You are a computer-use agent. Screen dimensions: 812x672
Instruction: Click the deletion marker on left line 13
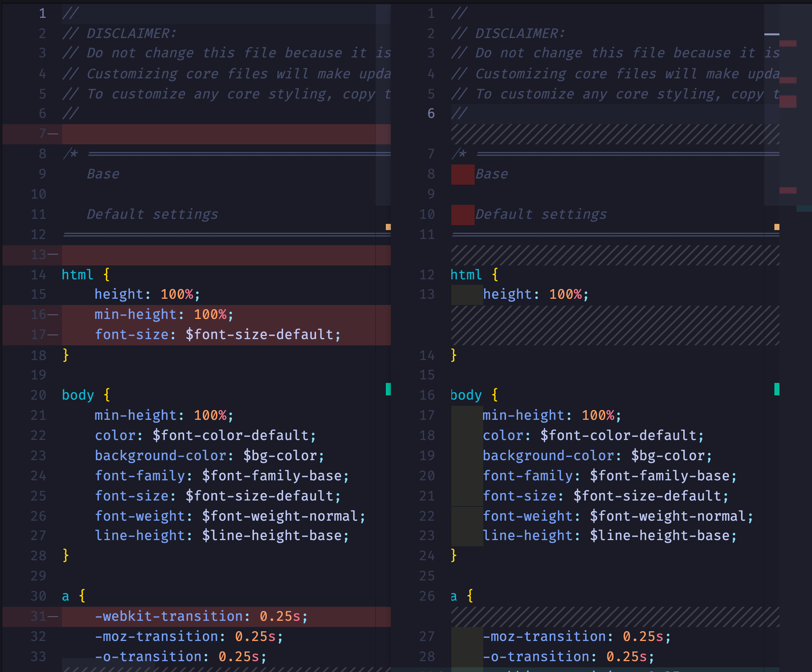point(54,255)
